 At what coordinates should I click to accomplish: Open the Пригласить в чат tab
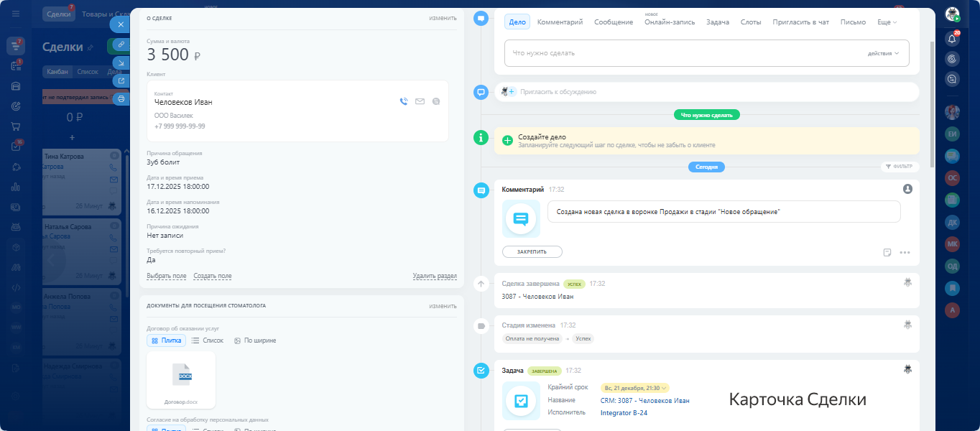coord(800,22)
